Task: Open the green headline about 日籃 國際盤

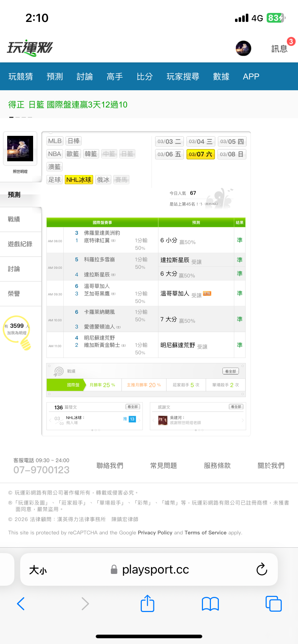Action: (68, 105)
